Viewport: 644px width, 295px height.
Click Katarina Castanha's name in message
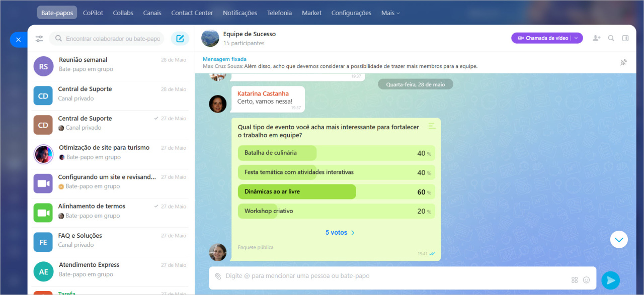point(263,93)
